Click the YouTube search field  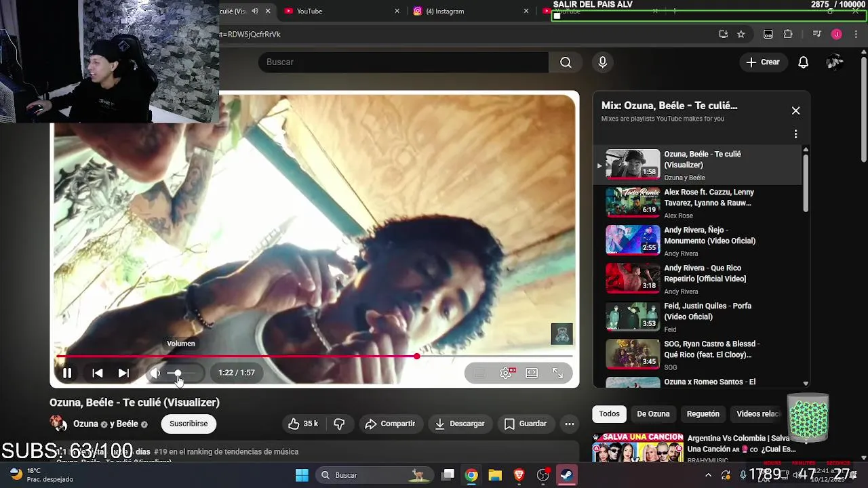(403, 62)
